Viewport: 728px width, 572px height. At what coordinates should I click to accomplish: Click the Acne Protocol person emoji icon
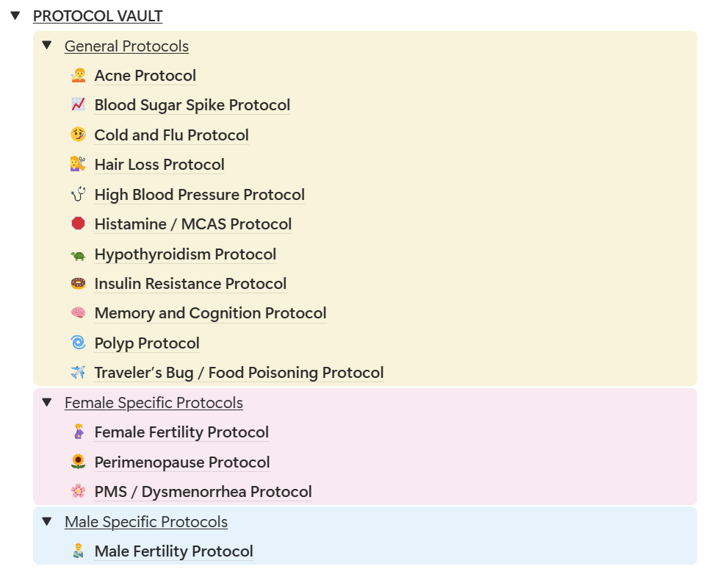click(x=78, y=75)
